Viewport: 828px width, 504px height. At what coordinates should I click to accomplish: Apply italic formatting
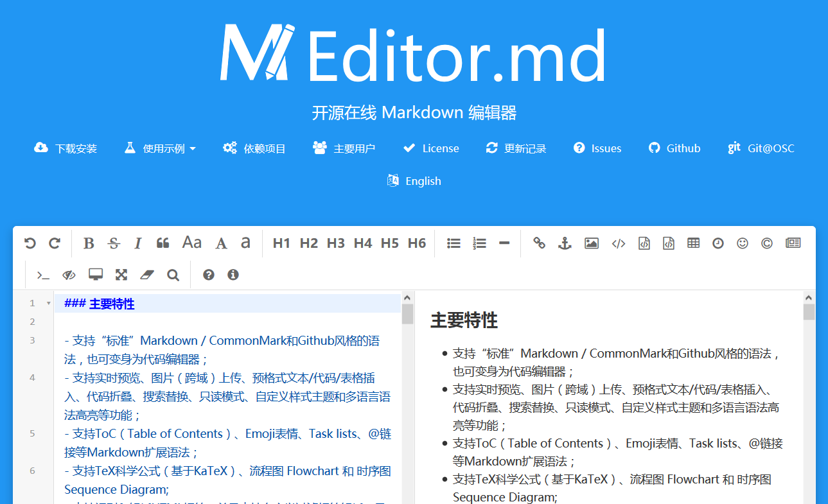(x=137, y=243)
